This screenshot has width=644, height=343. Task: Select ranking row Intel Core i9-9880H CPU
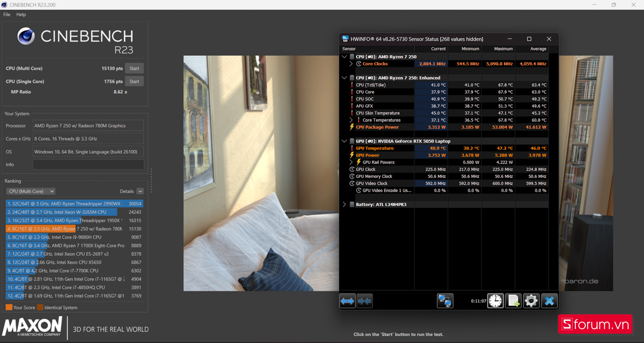point(74,237)
